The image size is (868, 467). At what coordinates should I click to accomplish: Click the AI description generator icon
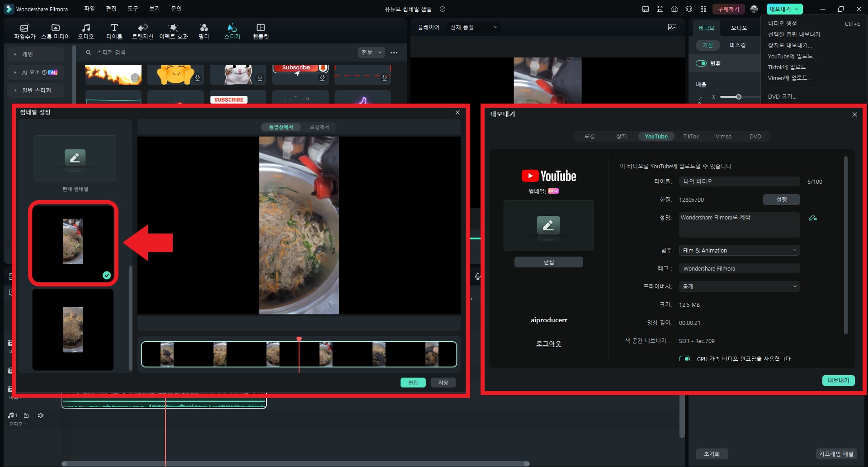point(813,218)
